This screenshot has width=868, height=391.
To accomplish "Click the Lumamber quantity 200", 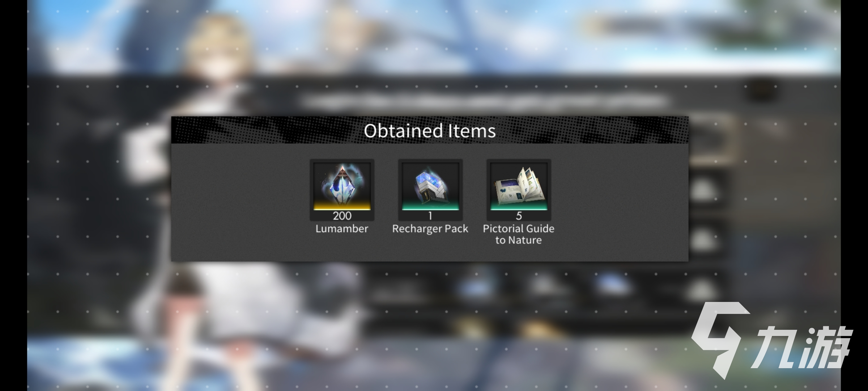I will coord(342,216).
